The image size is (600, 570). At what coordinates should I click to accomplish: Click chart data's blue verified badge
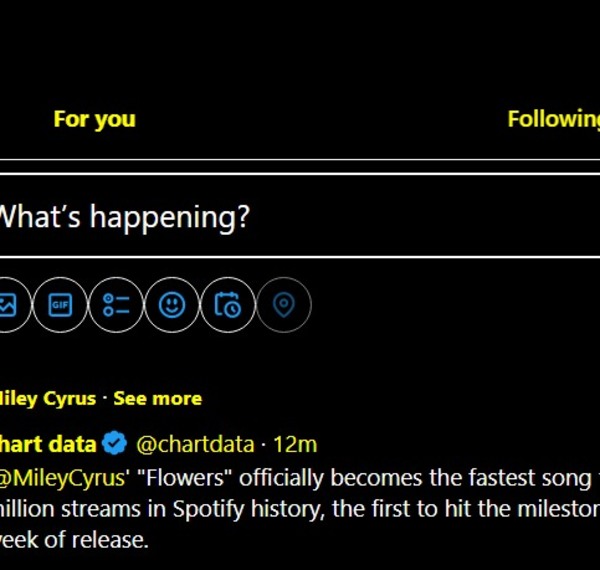(116, 442)
